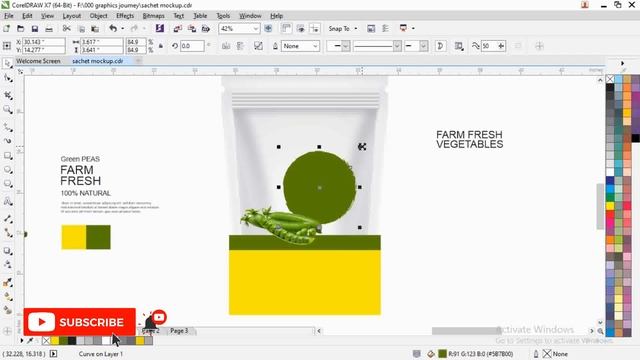Click the Paste icon in the toolbar
Screen dimensions: 640x360
(95, 29)
